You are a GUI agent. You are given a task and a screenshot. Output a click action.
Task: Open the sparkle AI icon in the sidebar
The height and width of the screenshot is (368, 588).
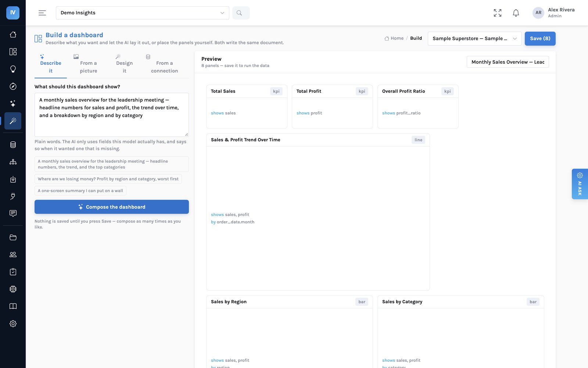pos(13,103)
